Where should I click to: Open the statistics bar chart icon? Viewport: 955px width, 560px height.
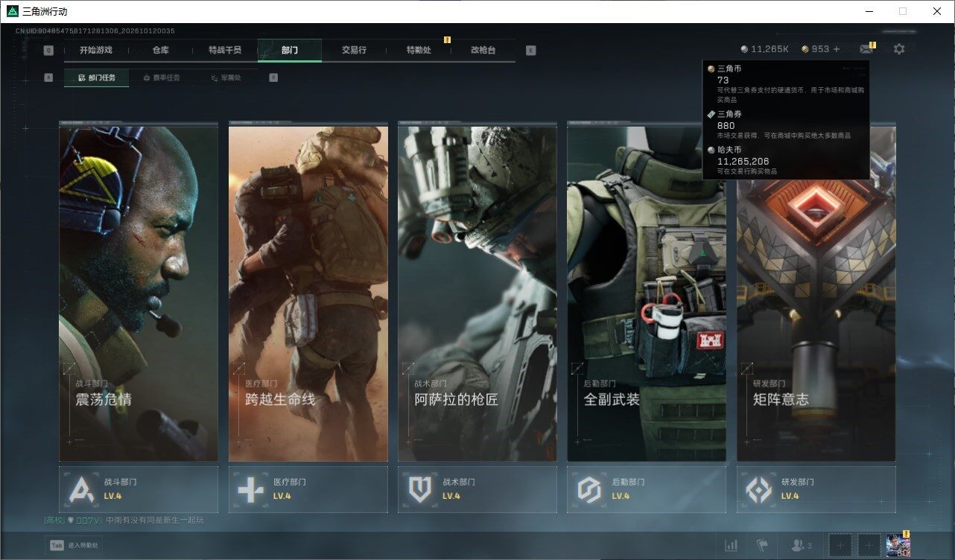click(732, 546)
